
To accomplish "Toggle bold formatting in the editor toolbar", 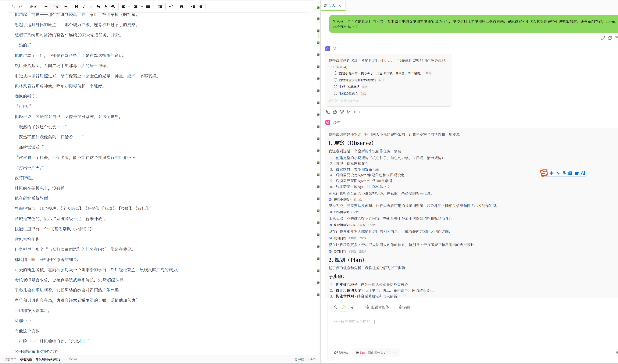I will [76, 7].
